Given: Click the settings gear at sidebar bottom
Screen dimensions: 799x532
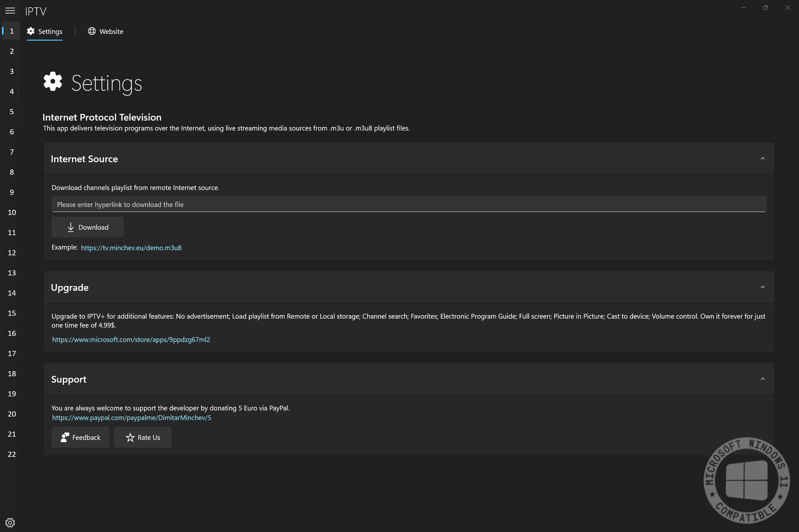Looking at the screenshot, I should click(10, 522).
